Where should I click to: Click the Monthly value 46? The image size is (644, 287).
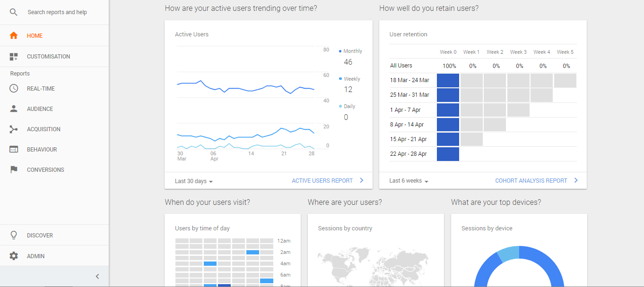click(348, 62)
